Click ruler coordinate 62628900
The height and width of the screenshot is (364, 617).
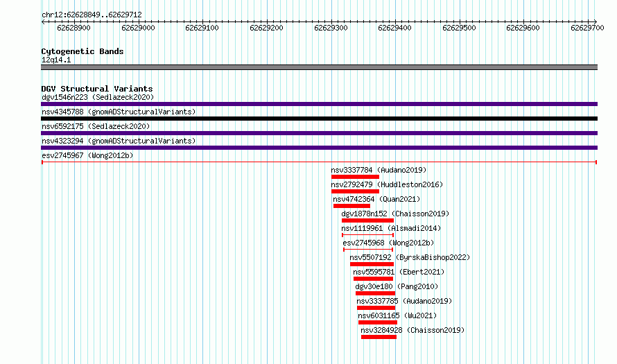pyautogui.click(x=73, y=28)
